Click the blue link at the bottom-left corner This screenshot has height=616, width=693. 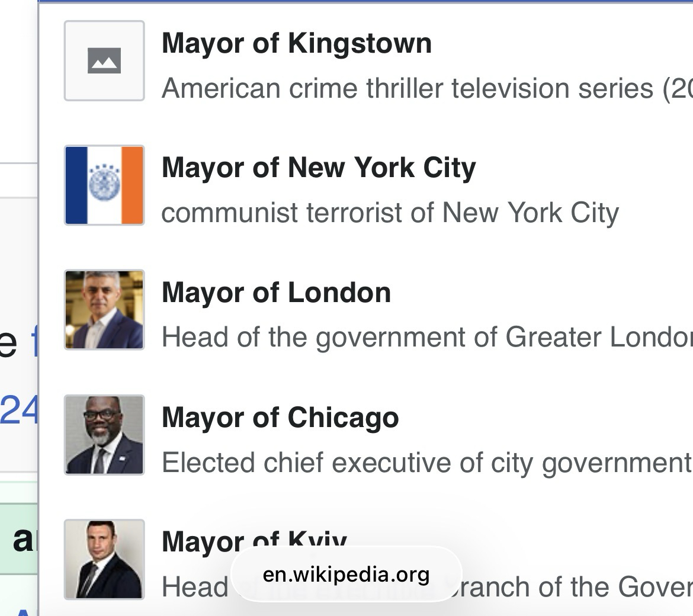24,611
